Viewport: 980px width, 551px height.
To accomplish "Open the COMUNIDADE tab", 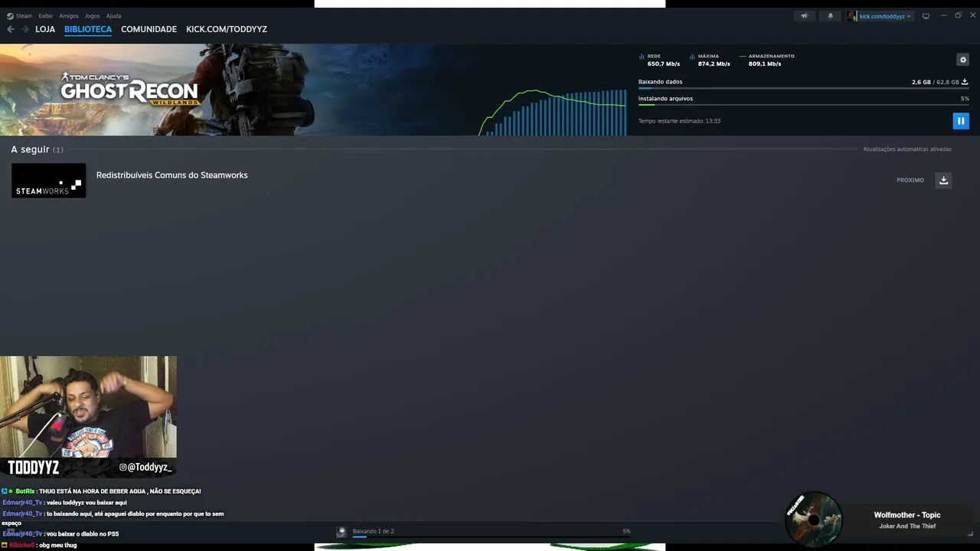I will pos(149,29).
